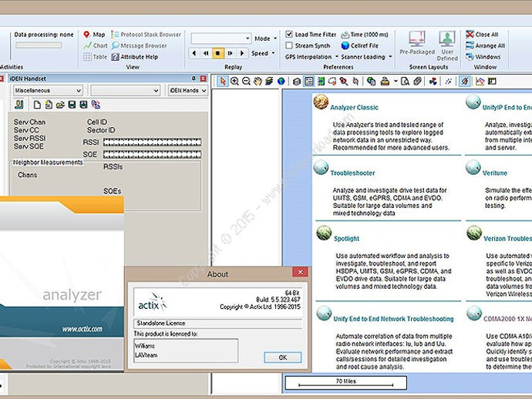Click the globe icon in map toolbar

click(281, 82)
